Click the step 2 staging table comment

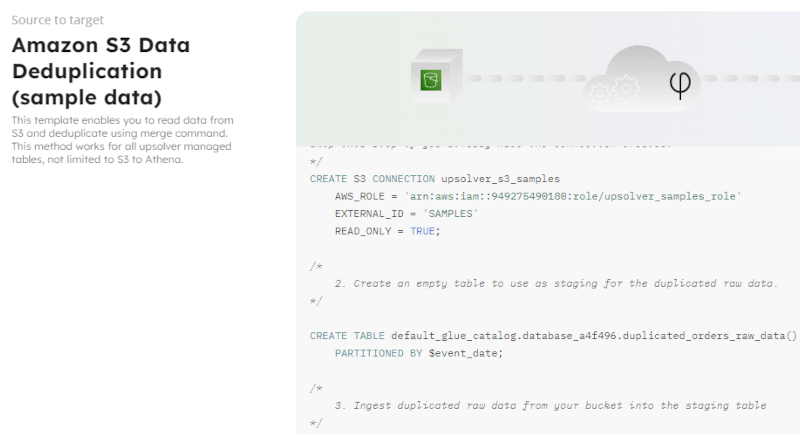[556, 283]
